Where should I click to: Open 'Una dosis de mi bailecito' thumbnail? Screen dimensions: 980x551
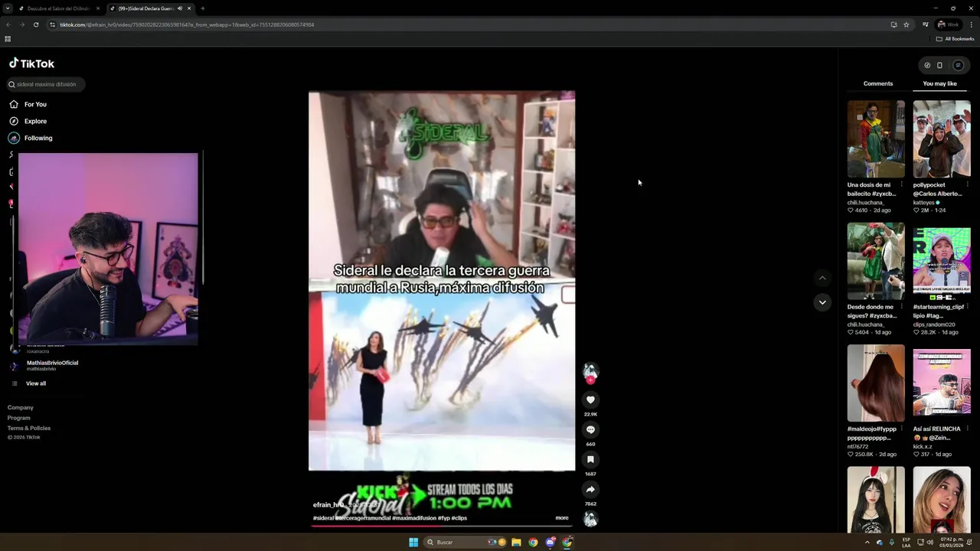[x=876, y=139]
